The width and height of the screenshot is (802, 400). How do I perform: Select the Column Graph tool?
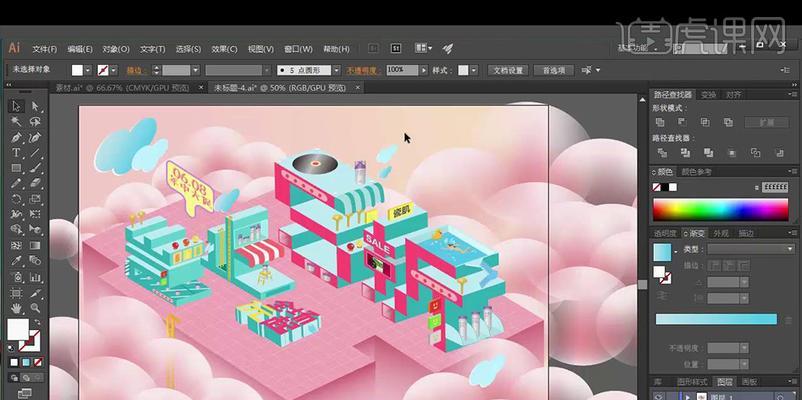coord(35,277)
